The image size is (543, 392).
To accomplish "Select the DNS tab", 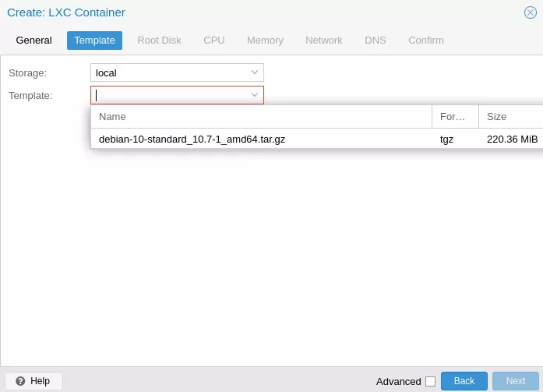I will pyautogui.click(x=375, y=41).
